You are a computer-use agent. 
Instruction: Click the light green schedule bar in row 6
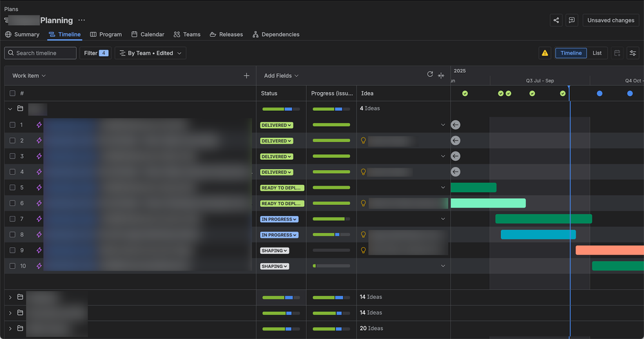tap(488, 203)
